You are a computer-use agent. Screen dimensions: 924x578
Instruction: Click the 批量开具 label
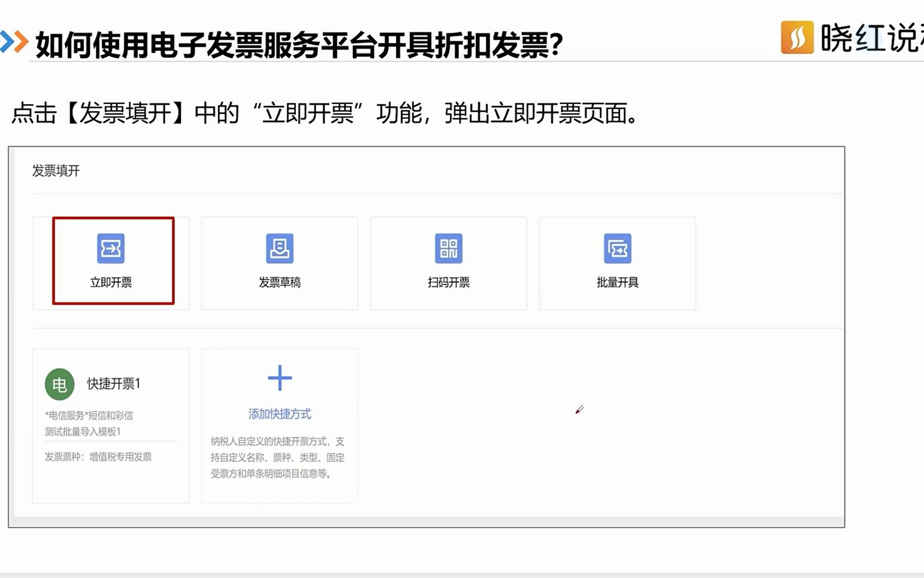(x=618, y=282)
